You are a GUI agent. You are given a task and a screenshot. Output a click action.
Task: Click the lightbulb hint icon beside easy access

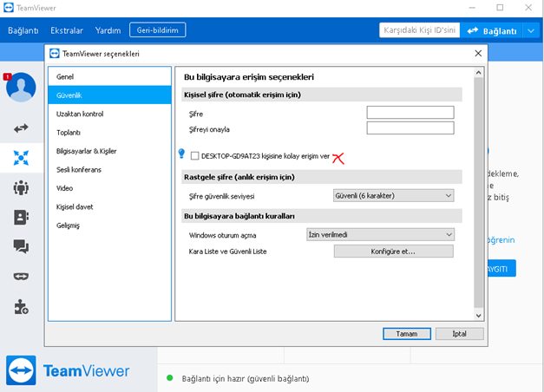pyautogui.click(x=181, y=154)
